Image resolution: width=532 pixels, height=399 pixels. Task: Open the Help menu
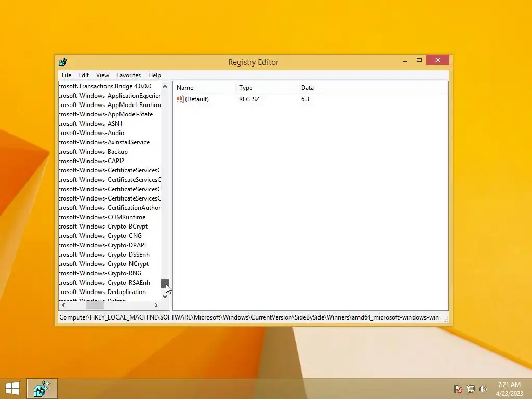tap(154, 75)
